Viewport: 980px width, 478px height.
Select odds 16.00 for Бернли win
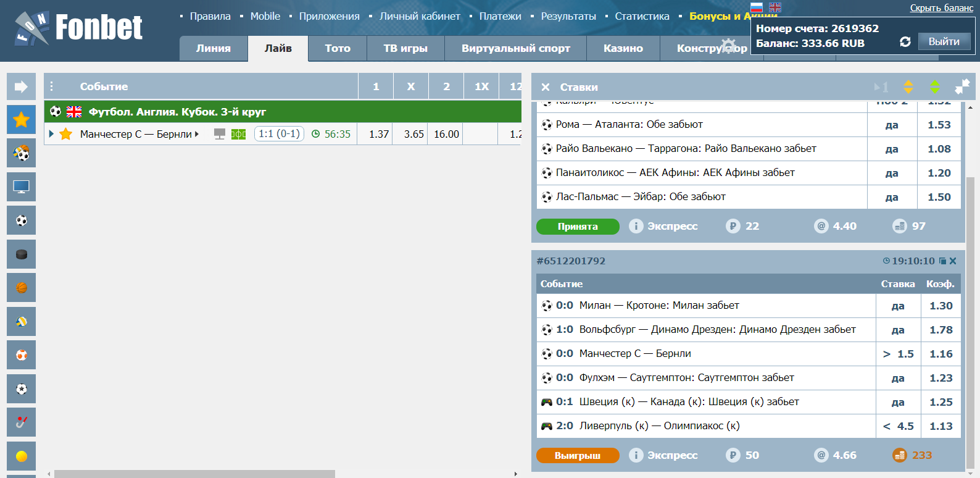[446, 134]
